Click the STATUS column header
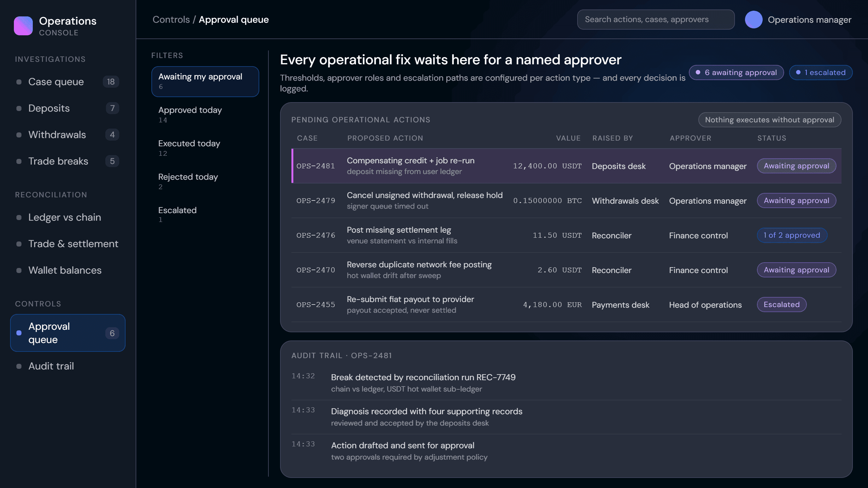868x488 pixels. [771, 138]
